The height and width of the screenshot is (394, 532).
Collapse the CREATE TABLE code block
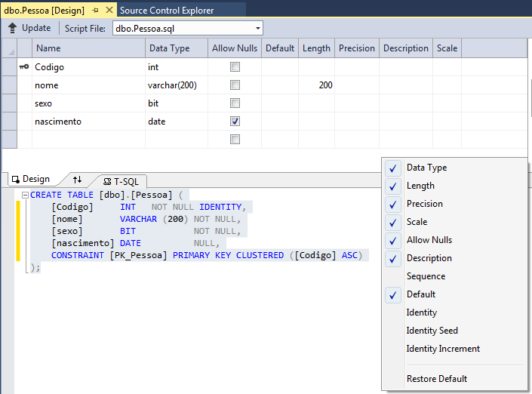pos(25,195)
